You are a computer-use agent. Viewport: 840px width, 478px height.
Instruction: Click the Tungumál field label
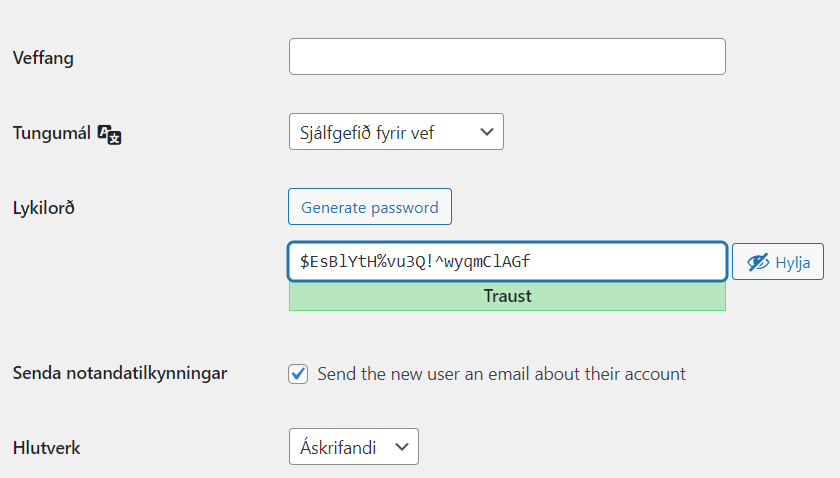coord(51,133)
